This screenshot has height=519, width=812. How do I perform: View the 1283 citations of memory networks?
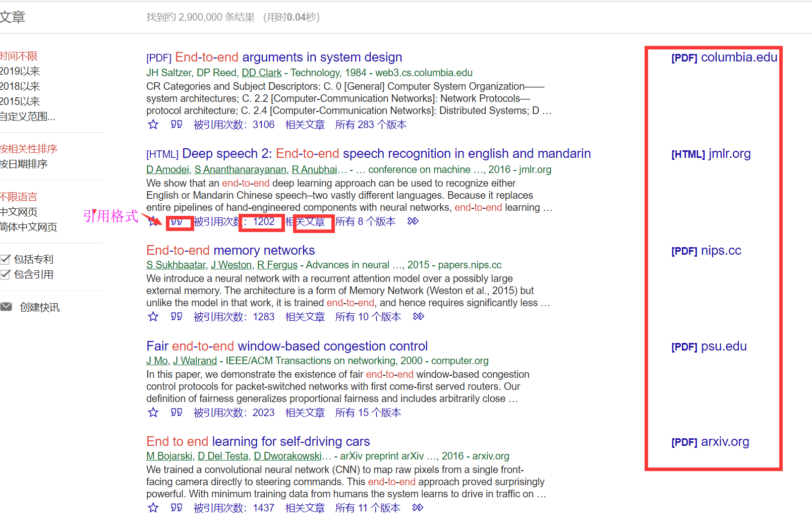(234, 317)
